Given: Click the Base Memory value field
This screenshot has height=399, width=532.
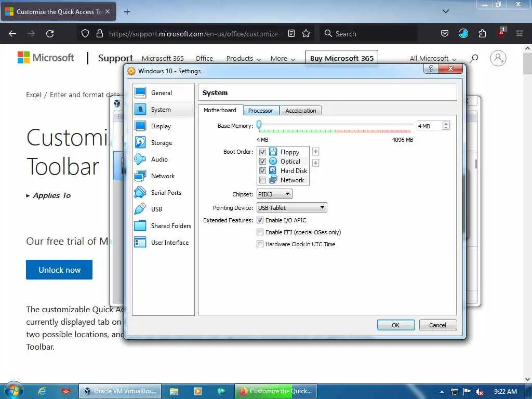Looking at the screenshot, I should 429,126.
